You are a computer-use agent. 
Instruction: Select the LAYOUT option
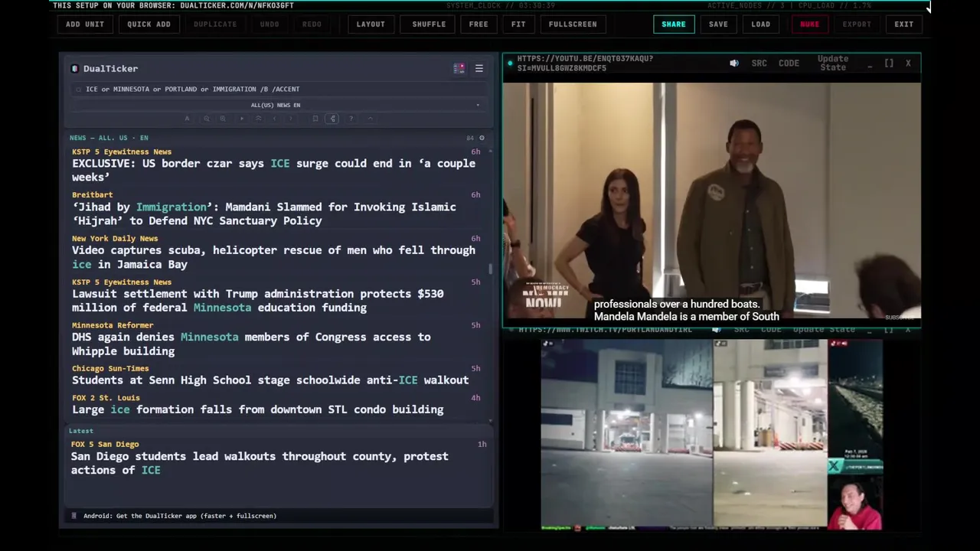click(371, 24)
